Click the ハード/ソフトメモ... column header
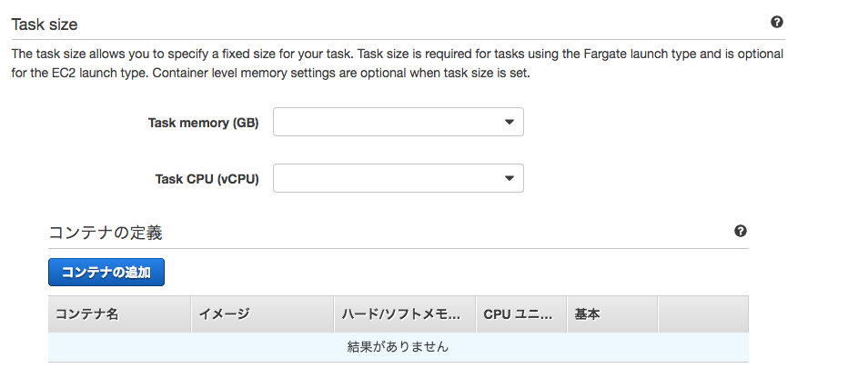 [405, 314]
